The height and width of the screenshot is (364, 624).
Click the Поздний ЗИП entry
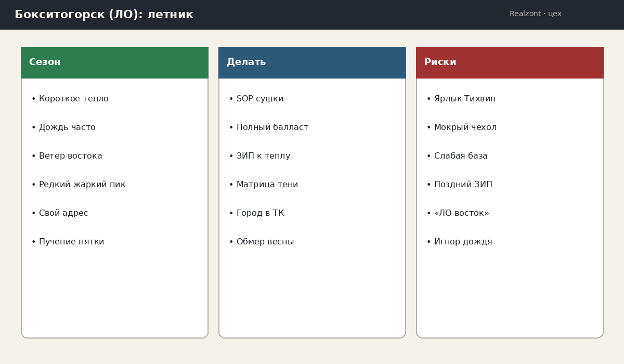463,185
